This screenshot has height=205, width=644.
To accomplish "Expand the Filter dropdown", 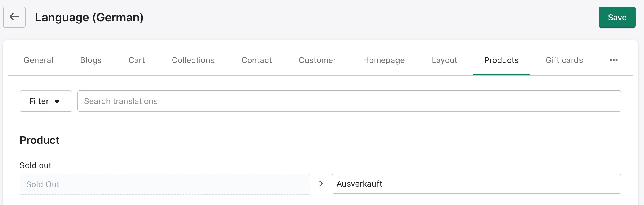I will pyautogui.click(x=46, y=101).
